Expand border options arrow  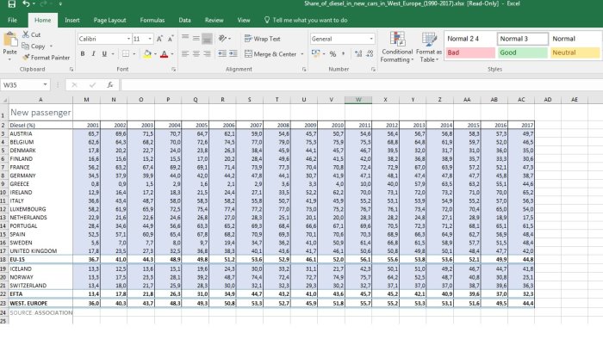[134, 54]
